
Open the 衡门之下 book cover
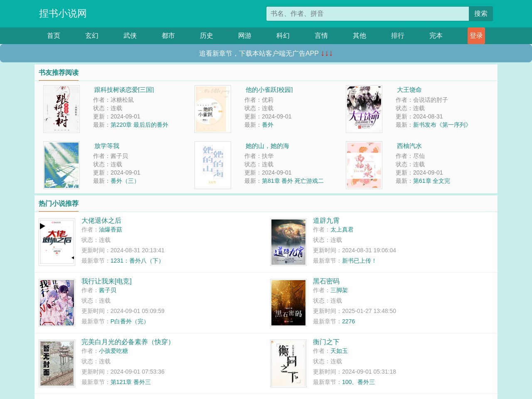coord(288,363)
